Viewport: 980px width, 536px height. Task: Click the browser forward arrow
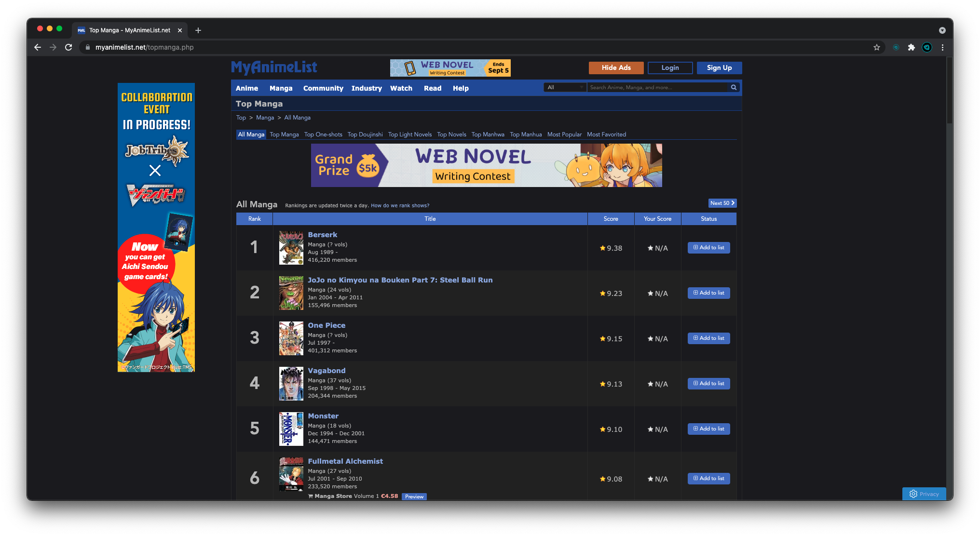click(53, 47)
